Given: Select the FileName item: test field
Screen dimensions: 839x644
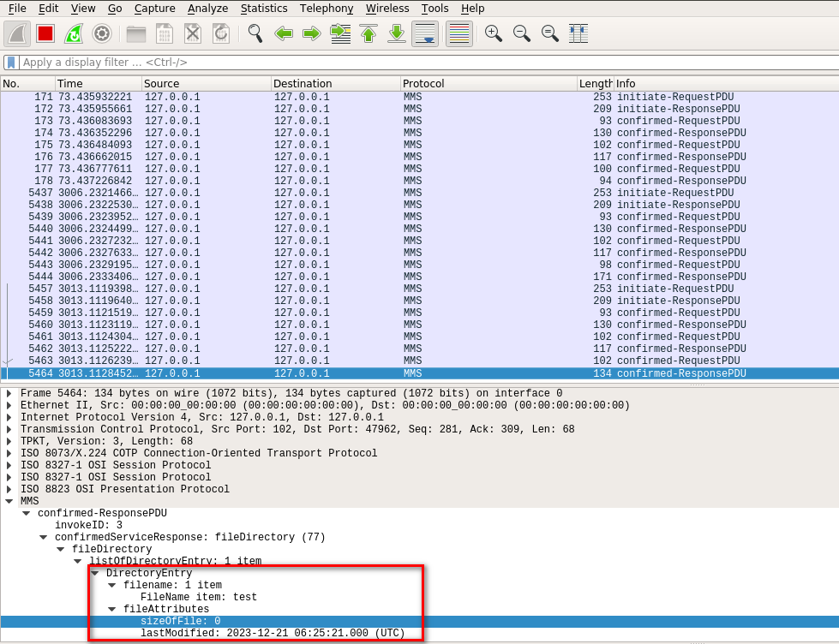Looking at the screenshot, I should pos(199,597).
